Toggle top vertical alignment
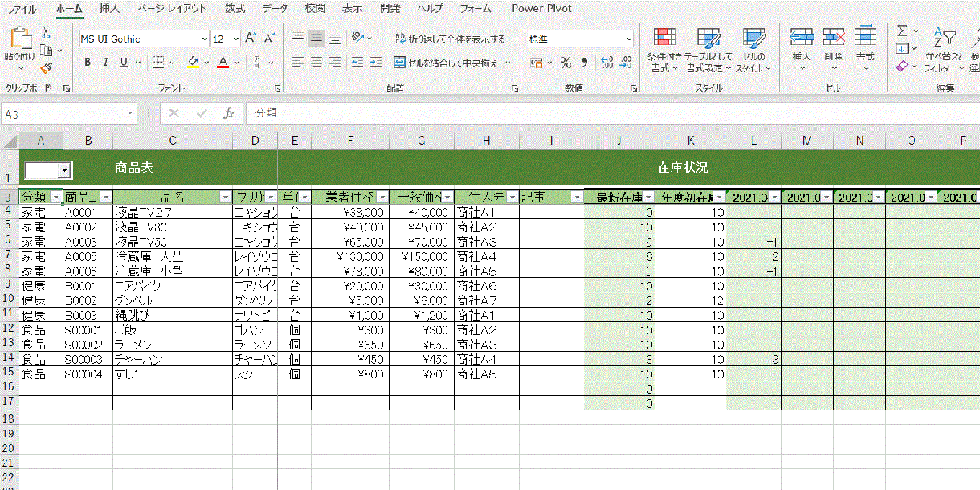This screenshot has height=490, width=980. pyautogui.click(x=298, y=38)
